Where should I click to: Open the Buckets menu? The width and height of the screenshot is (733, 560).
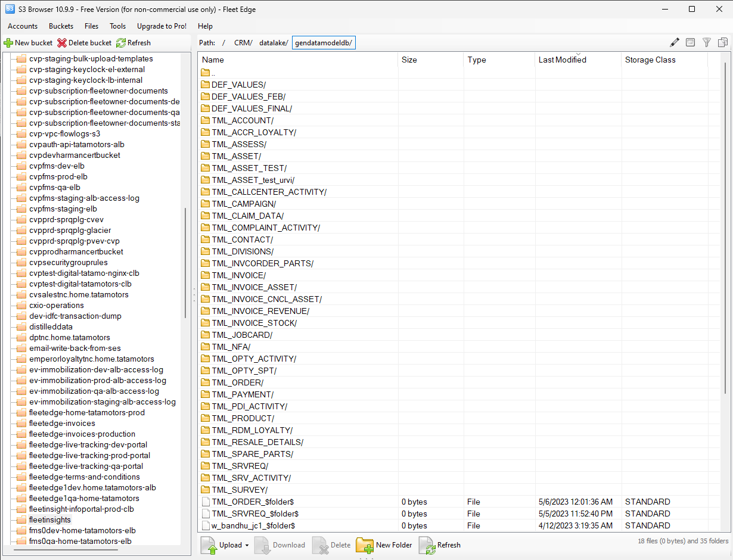click(61, 26)
